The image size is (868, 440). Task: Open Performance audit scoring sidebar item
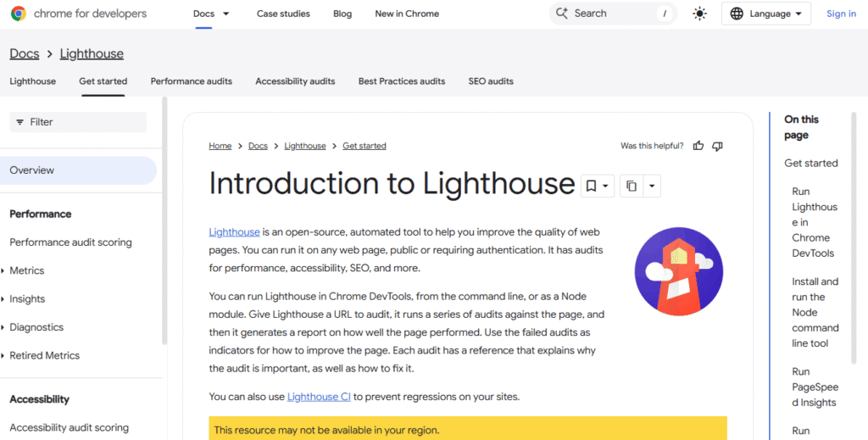[71, 242]
